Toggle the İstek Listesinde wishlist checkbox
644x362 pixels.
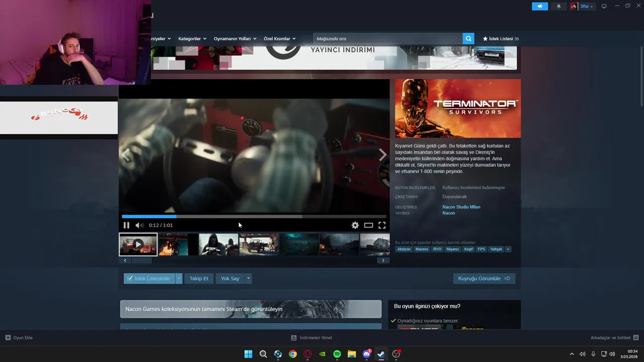[149, 279]
